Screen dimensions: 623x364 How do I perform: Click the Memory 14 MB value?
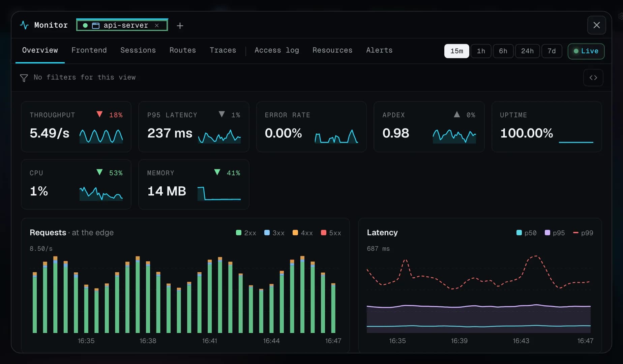coord(167,191)
